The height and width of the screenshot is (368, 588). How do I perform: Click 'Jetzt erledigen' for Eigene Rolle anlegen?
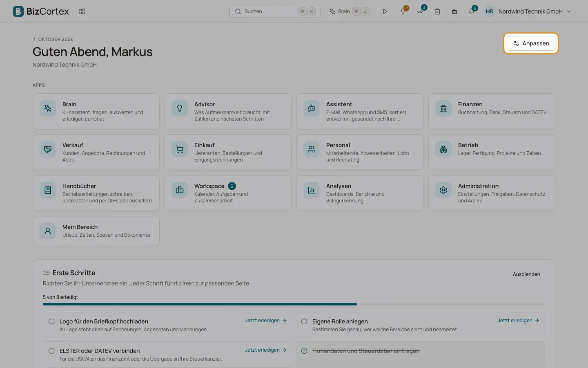(519, 321)
